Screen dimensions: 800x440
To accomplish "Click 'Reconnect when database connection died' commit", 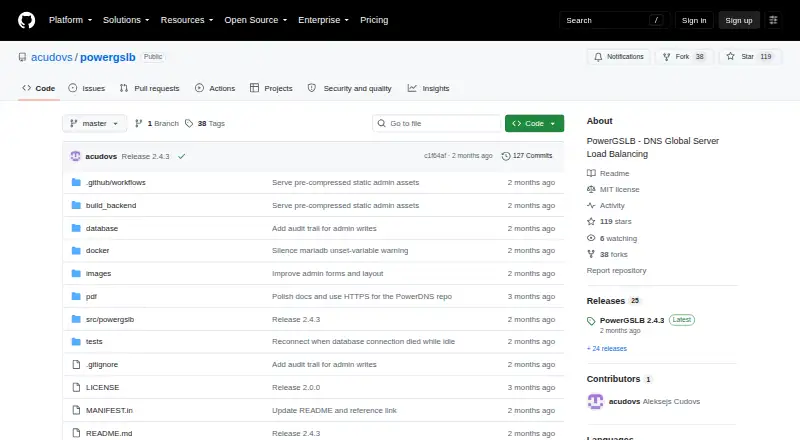I will (x=363, y=341).
